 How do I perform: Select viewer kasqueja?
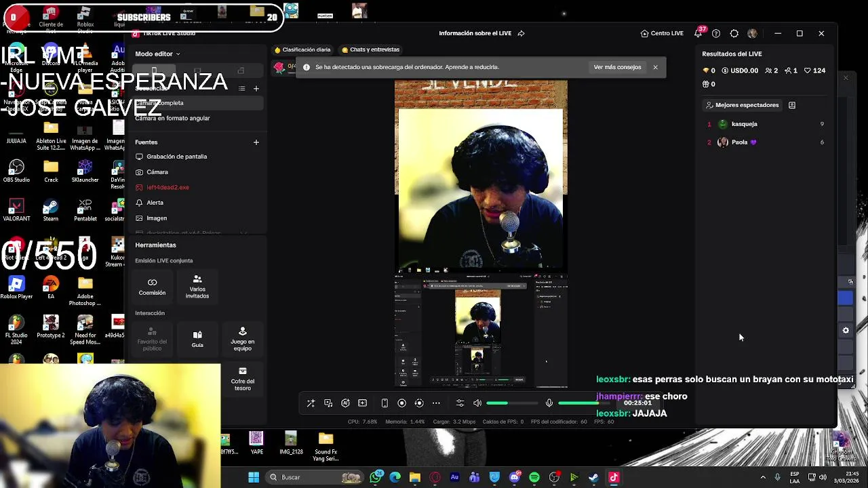pos(765,124)
